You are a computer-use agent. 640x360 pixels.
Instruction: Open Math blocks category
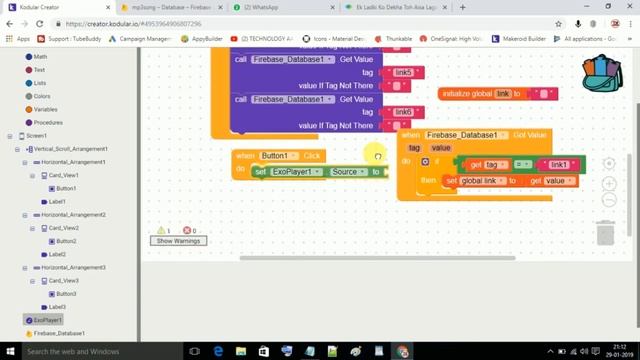point(36,57)
